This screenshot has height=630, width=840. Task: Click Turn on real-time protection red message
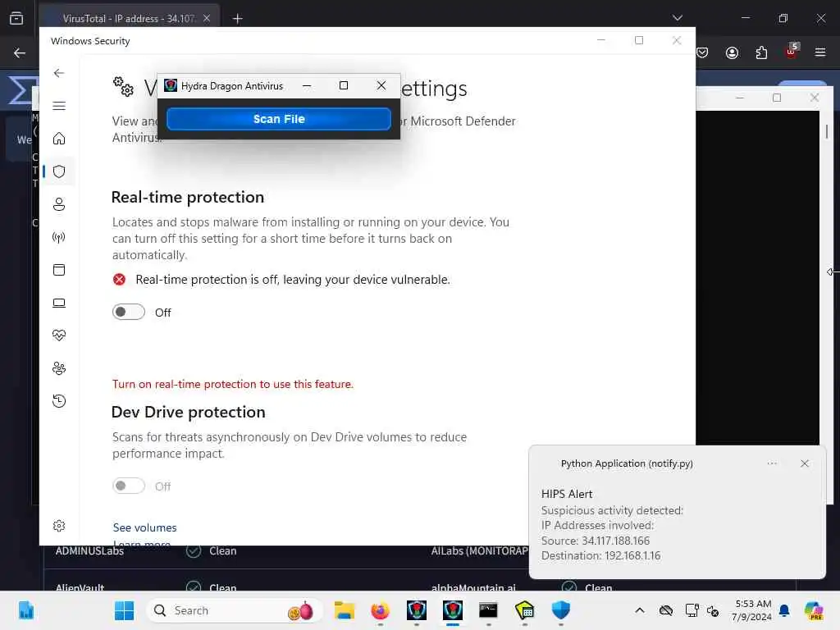(x=232, y=384)
